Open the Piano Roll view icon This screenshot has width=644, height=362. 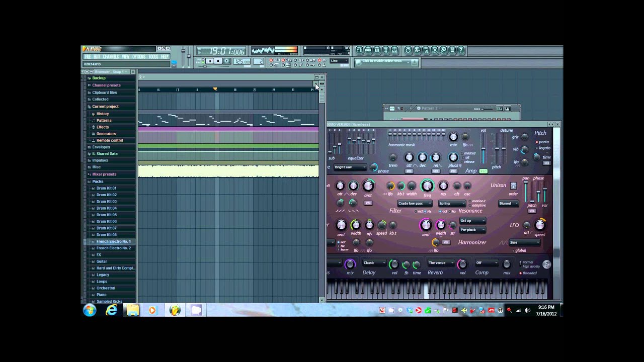click(377, 50)
